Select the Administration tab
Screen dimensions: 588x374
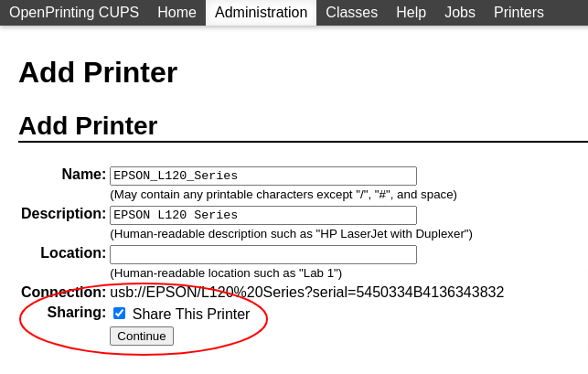[x=261, y=13]
